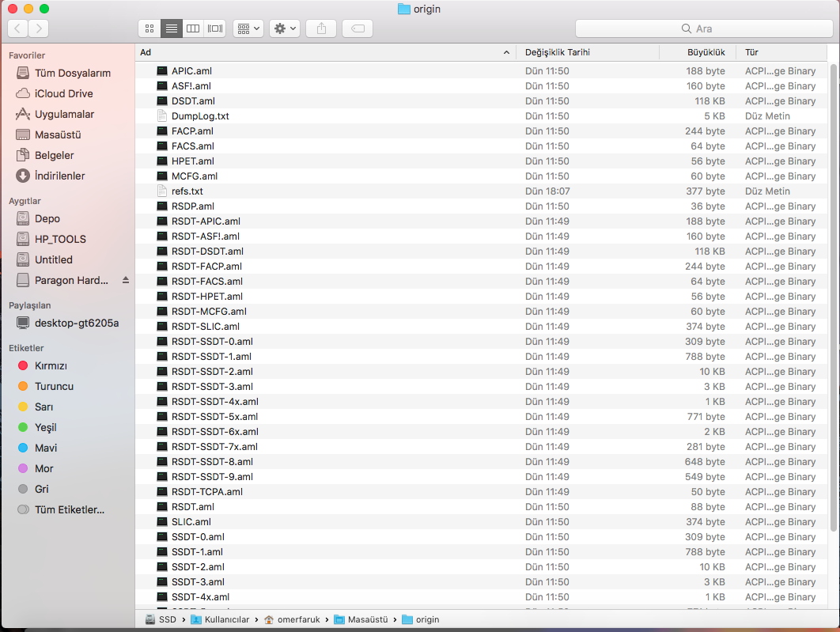Switch to Cover Flow view
This screenshot has width=840, height=632.
tap(215, 28)
